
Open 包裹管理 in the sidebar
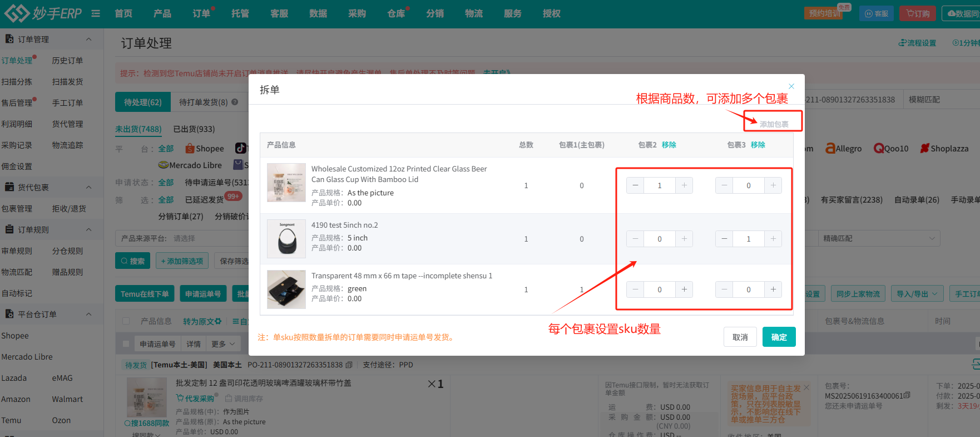coord(17,209)
